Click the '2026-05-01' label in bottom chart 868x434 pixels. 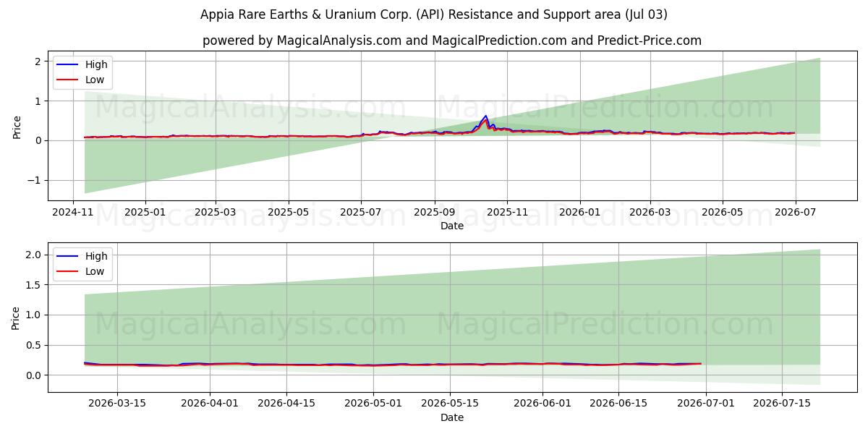(373, 405)
